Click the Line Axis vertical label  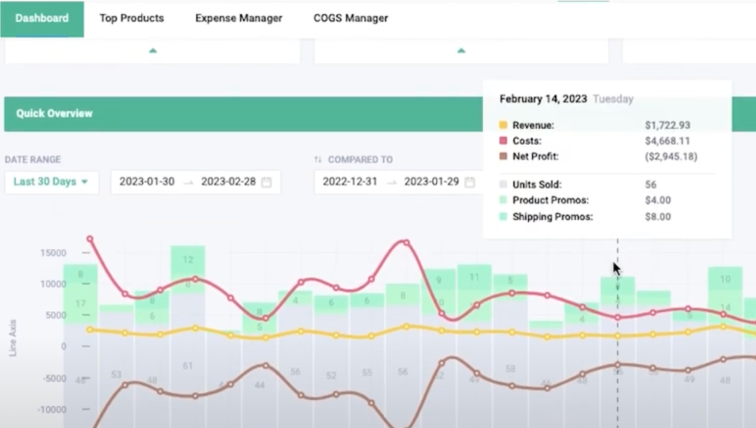coord(13,338)
